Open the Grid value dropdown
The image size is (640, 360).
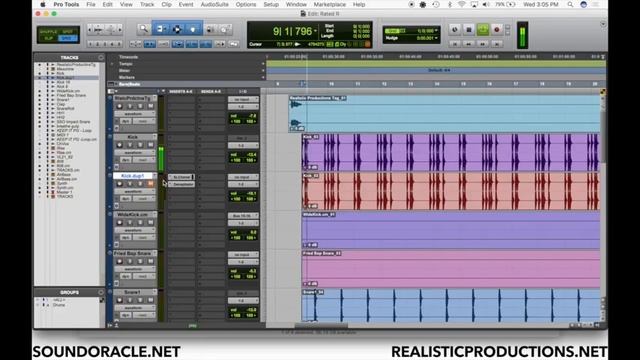[436, 31]
